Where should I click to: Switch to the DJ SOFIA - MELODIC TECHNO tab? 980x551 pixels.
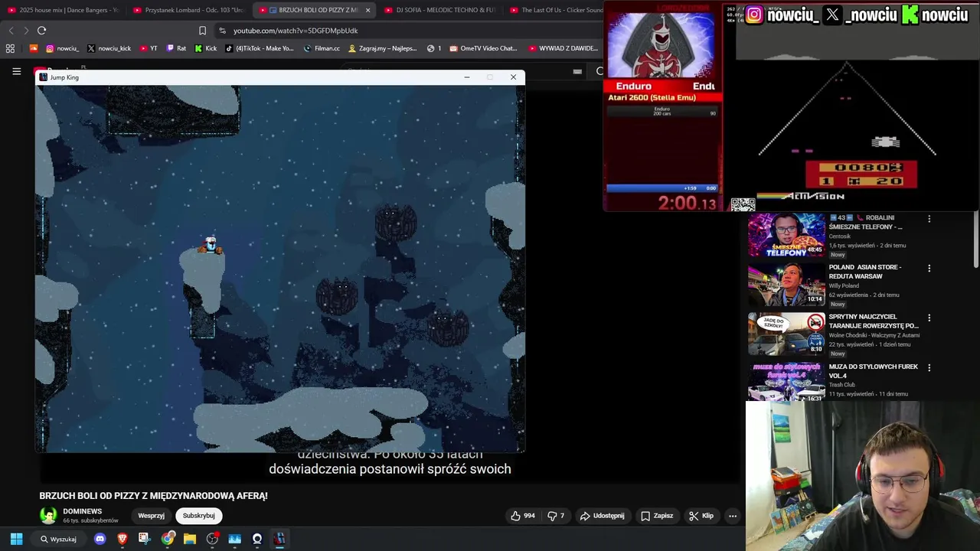pyautogui.click(x=439, y=10)
